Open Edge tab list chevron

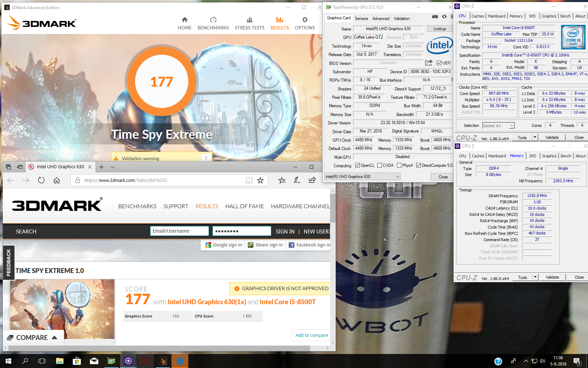[x=113, y=167]
